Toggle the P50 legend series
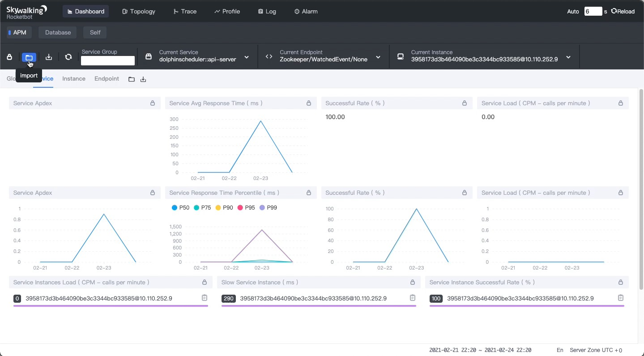This screenshot has height=356, width=644. coord(180,208)
